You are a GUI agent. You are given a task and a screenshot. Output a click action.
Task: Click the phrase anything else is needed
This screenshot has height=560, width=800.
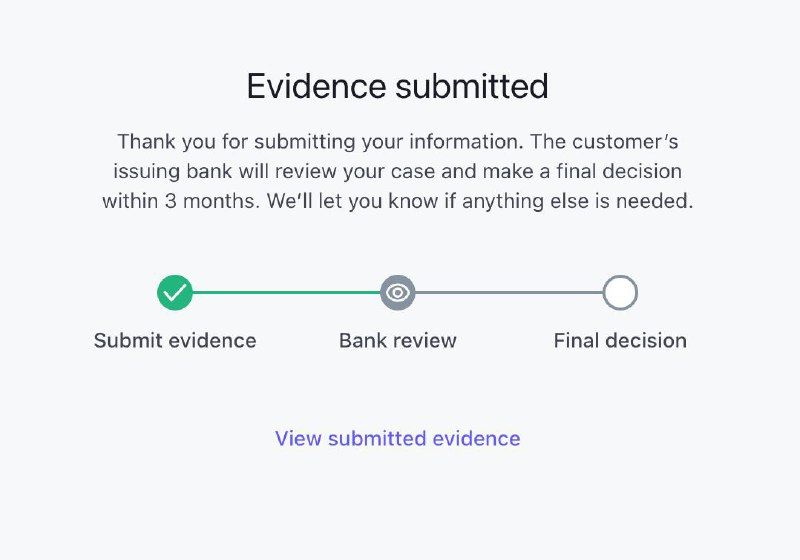(578, 201)
